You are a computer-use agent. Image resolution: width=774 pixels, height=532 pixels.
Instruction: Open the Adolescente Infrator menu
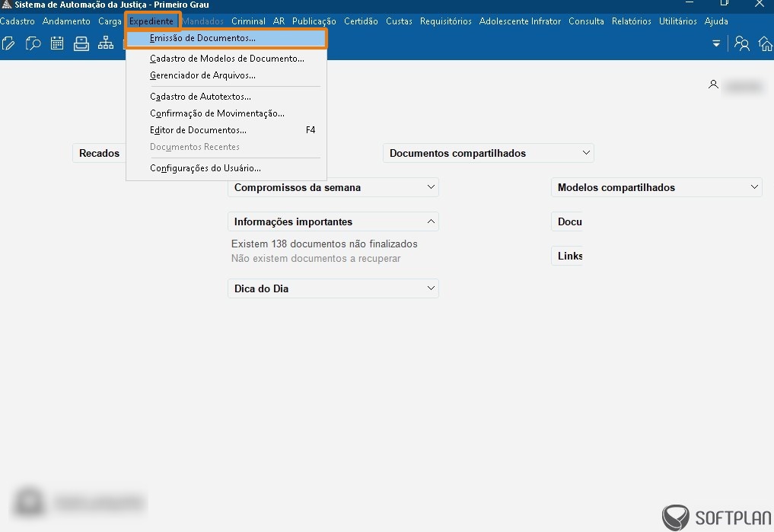(520, 21)
